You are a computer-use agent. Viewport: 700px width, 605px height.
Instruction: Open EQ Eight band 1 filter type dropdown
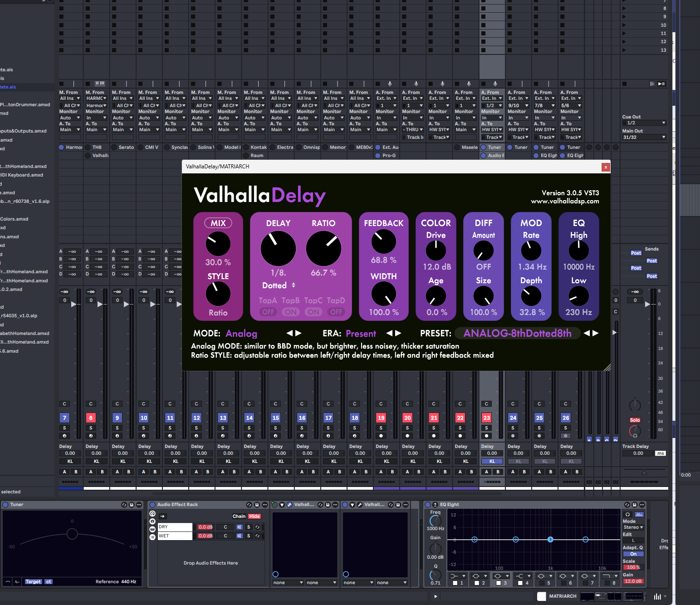coord(457,576)
